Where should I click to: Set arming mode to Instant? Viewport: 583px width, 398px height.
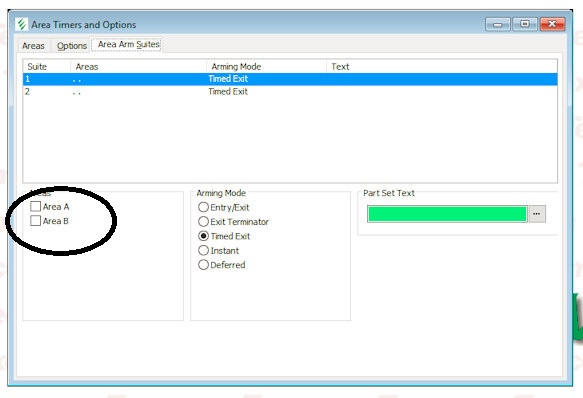click(203, 251)
